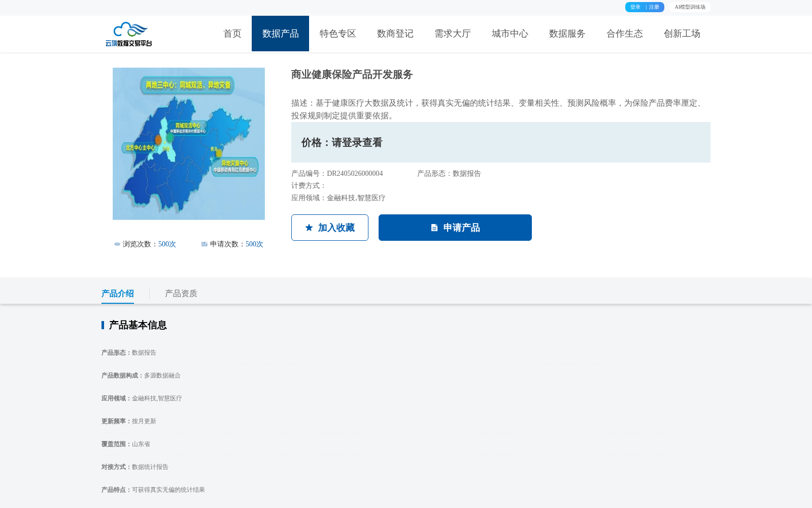Screen dimensions: 812x508
Task: Click the 产品形态：数据报告 text near price
Action: pos(449,174)
